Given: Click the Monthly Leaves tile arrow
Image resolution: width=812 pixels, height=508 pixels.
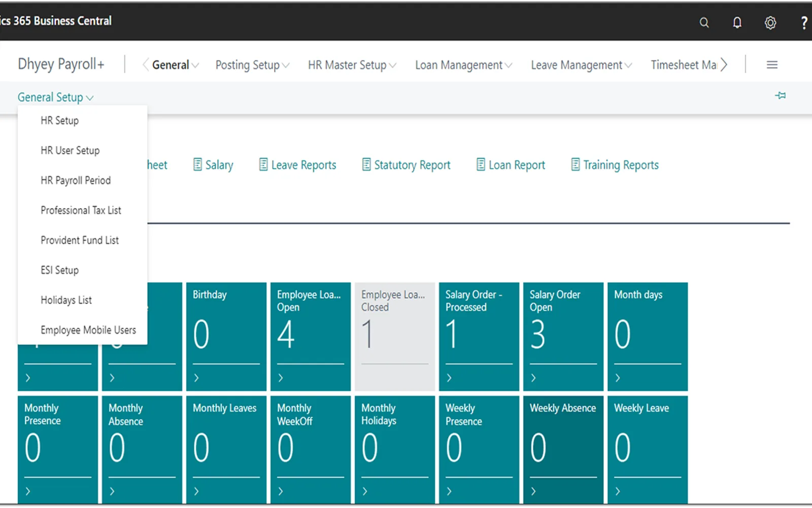Looking at the screenshot, I should 196,491.
